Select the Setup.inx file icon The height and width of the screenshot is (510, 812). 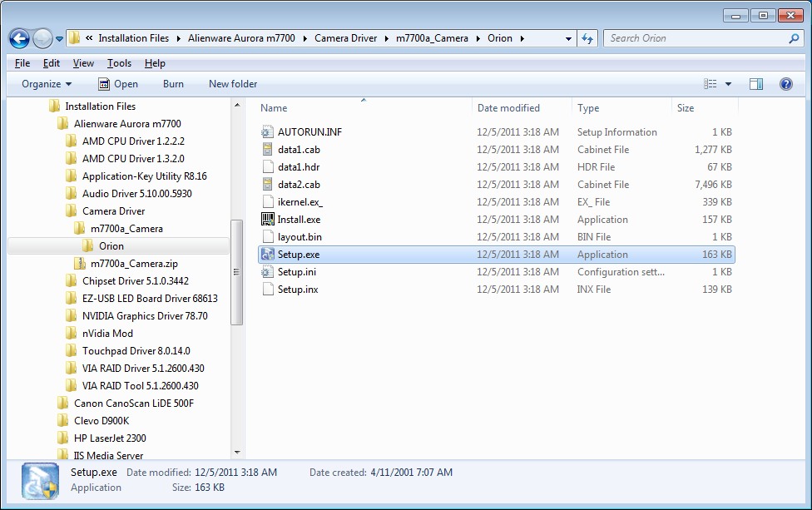click(x=267, y=290)
